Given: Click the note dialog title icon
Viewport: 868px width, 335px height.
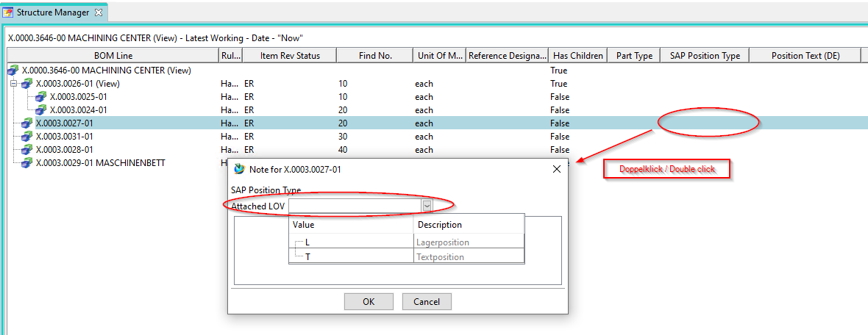Looking at the screenshot, I should [x=238, y=169].
